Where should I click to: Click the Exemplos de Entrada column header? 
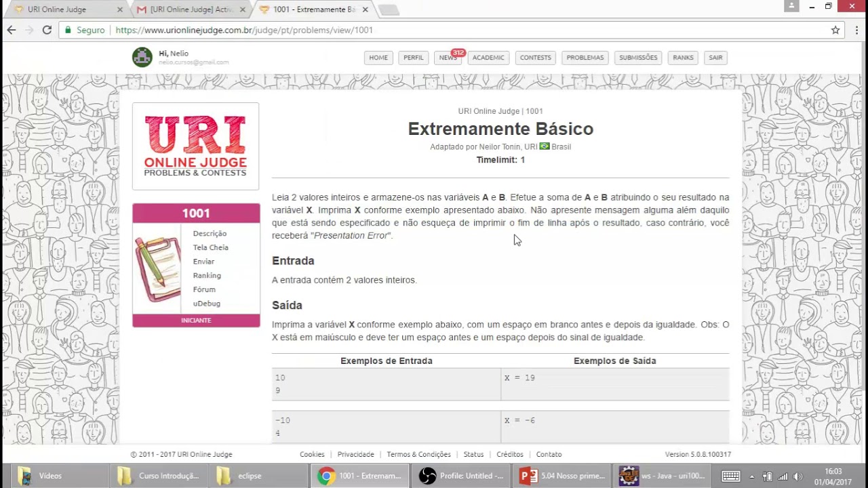coord(387,361)
